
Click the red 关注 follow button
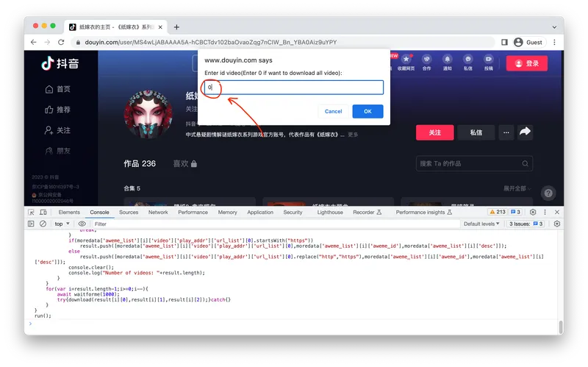click(x=434, y=132)
